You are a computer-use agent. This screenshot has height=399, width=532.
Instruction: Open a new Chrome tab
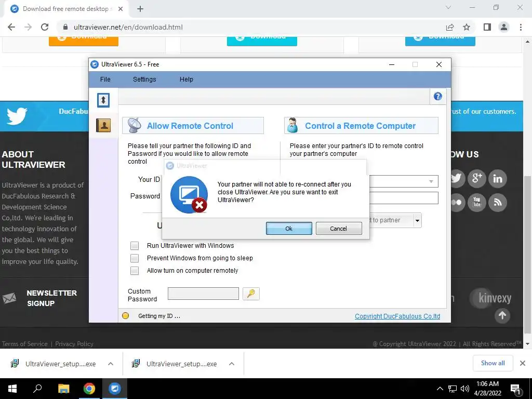(140, 9)
